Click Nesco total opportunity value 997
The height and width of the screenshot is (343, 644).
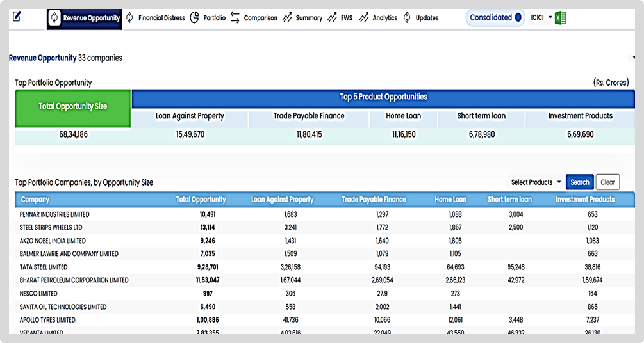[208, 293]
